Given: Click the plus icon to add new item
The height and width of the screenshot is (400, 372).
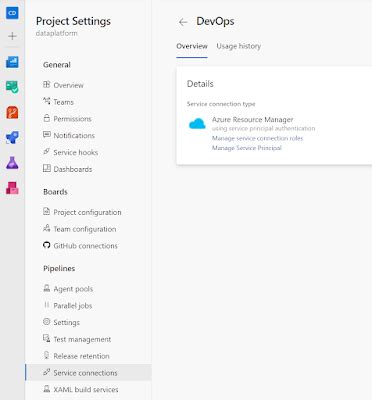Looking at the screenshot, I should 12,36.
